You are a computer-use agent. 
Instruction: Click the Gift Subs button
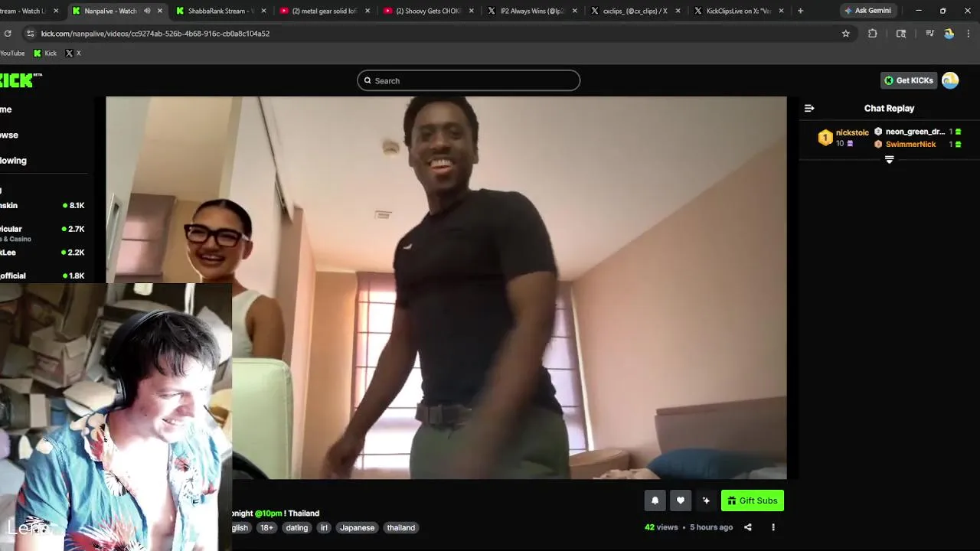point(753,500)
